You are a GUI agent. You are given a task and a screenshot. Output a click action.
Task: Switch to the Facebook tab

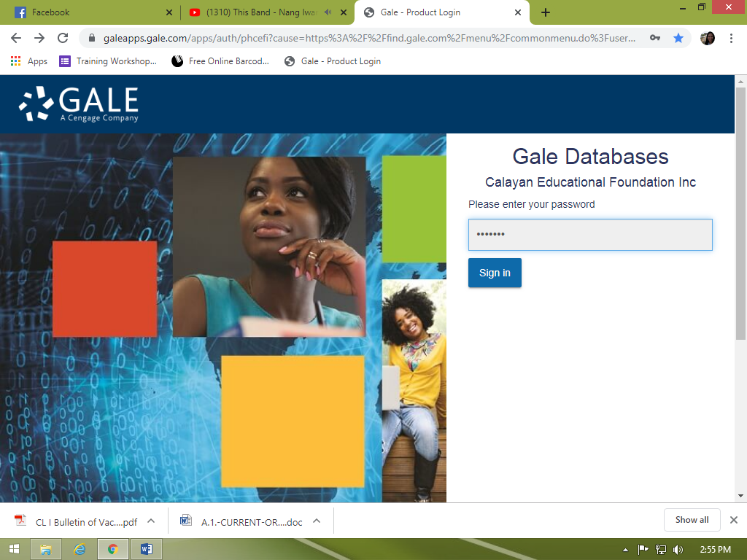[88, 12]
